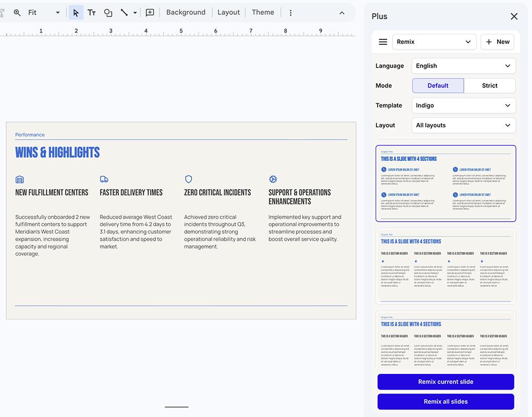Image resolution: width=532 pixels, height=417 pixels.
Task: Click the zoom magnifier icon
Action: pyautogui.click(x=17, y=13)
